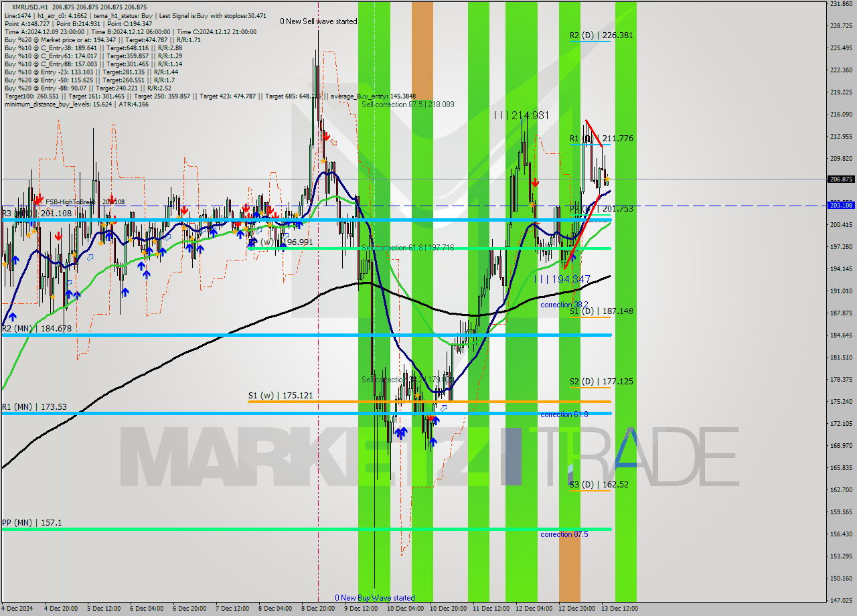
Task: Click the 168.970 price axis label
Action: [x=841, y=445]
